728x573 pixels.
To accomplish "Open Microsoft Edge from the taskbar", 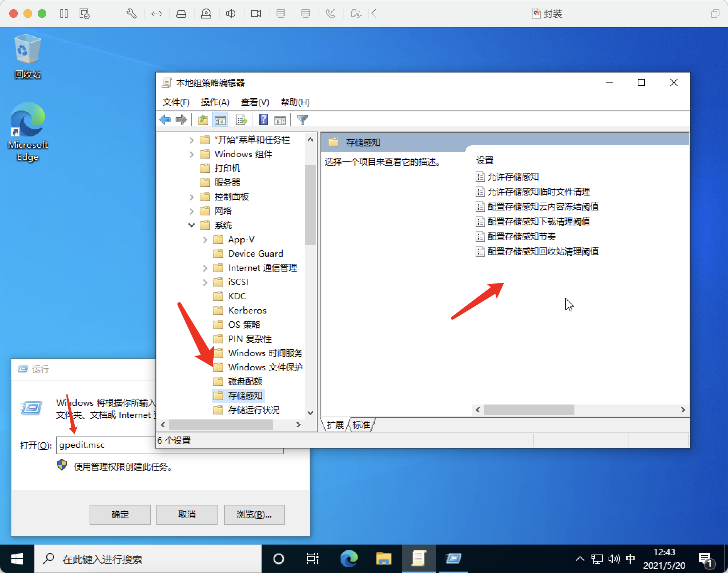I will click(x=349, y=558).
